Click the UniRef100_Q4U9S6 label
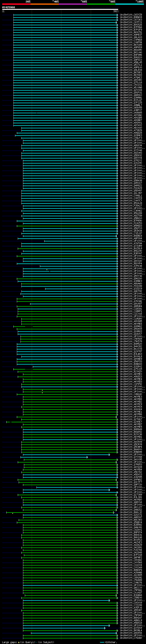The height and width of the screenshot is (644, 146). coord(131,633)
